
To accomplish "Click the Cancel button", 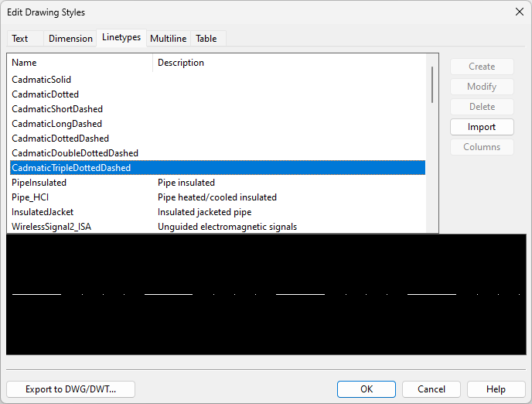I will pyautogui.click(x=431, y=389).
